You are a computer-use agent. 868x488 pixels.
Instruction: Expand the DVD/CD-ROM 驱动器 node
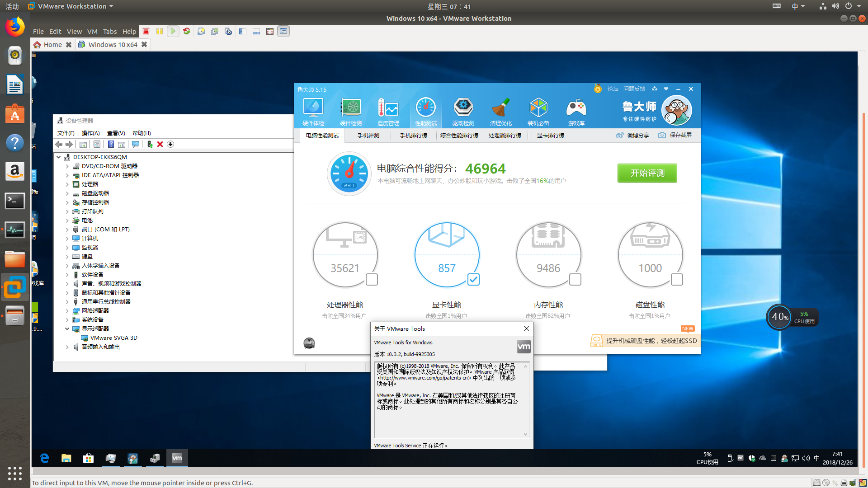point(67,166)
